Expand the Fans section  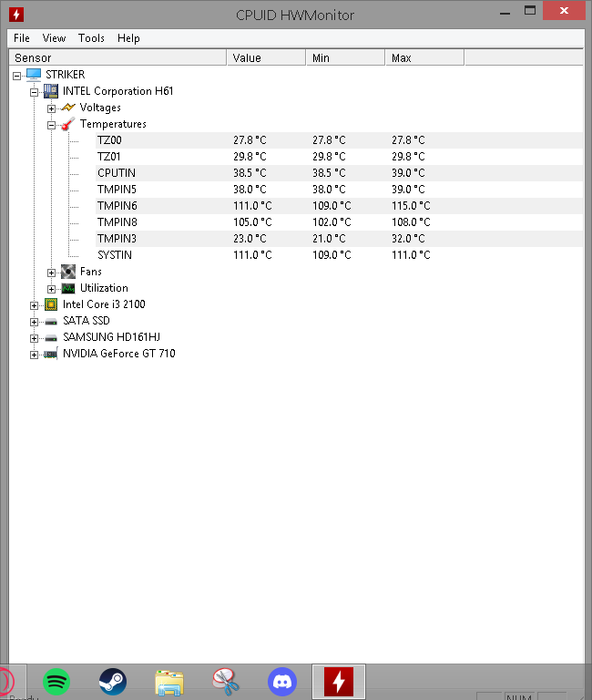click(x=51, y=273)
